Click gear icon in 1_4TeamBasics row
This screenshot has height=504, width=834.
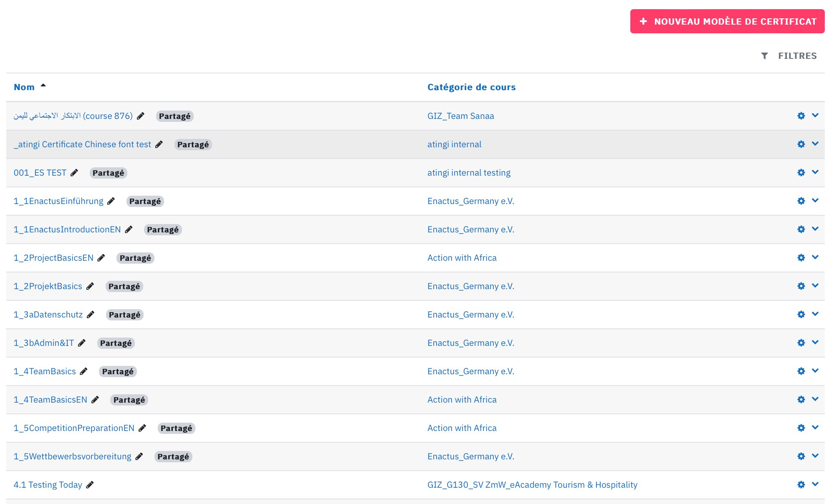[801, 371]
